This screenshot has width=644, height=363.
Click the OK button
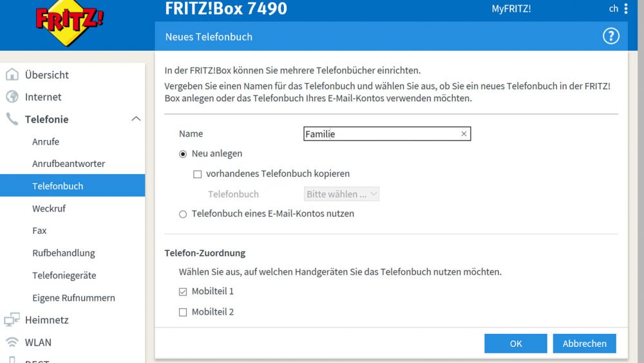click(x=515, y=343)
